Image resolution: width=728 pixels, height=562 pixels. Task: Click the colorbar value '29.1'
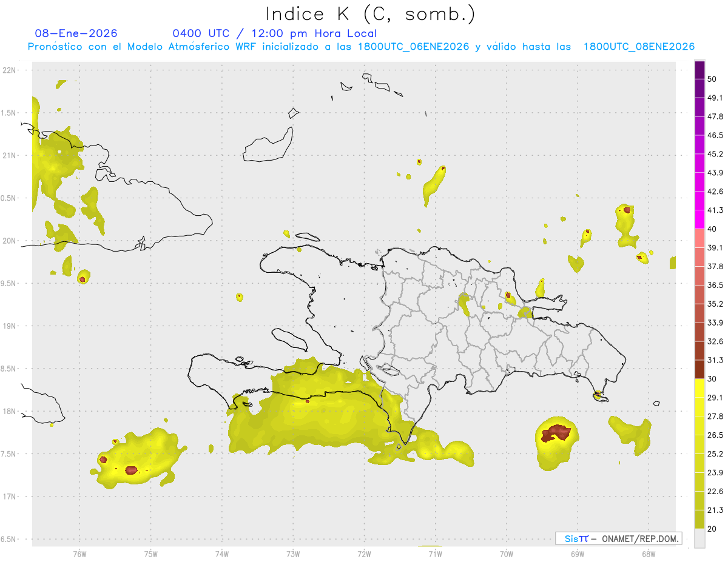pyautogui.click(x=715, y=398)
